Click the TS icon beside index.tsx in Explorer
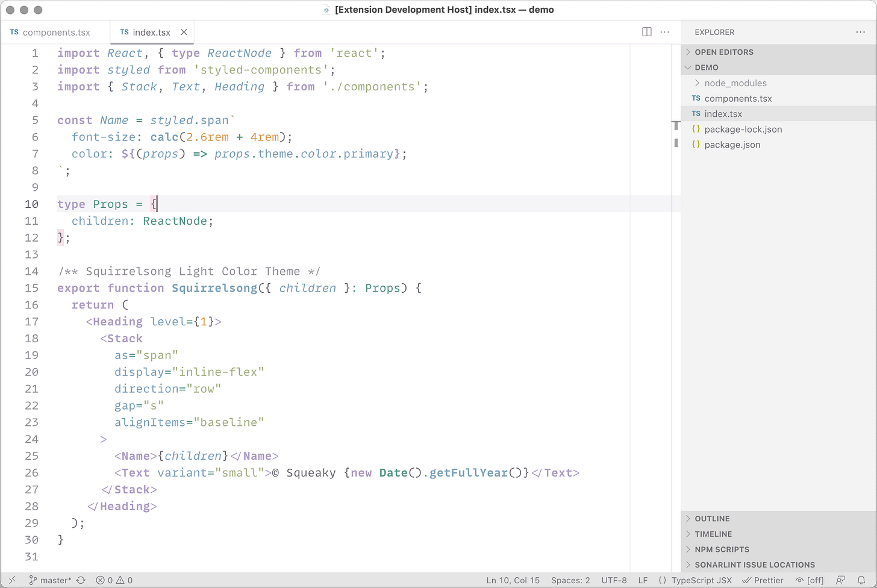The height and width of the screenshot is (588, 877). pos(696,114)
